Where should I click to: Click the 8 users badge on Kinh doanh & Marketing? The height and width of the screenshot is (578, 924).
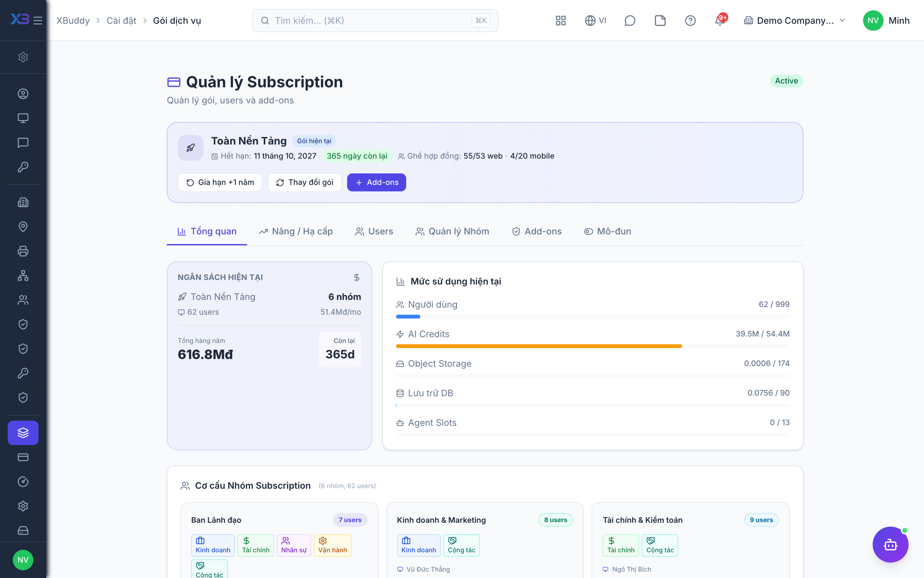[556, 520]
